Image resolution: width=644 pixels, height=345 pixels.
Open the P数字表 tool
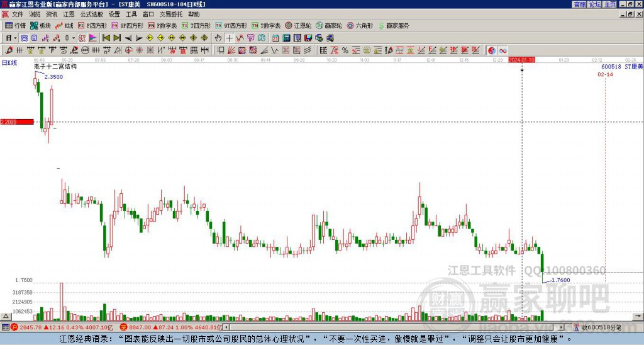(x=162, y=25)
